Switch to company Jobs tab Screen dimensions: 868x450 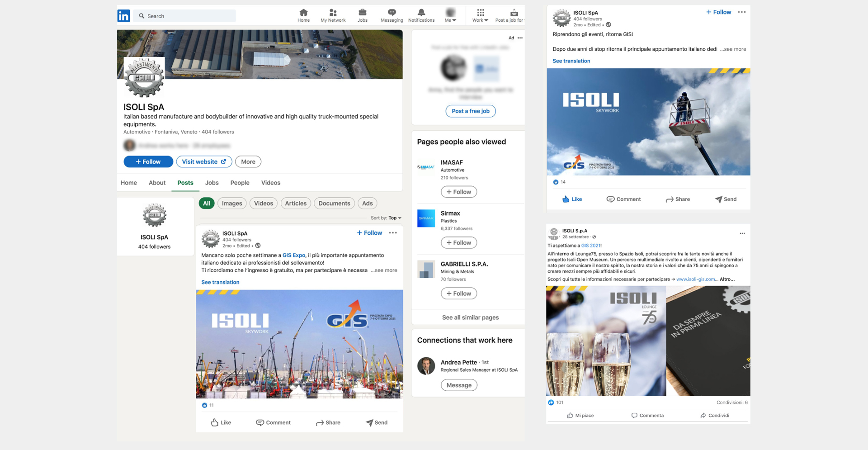(212, 183)
